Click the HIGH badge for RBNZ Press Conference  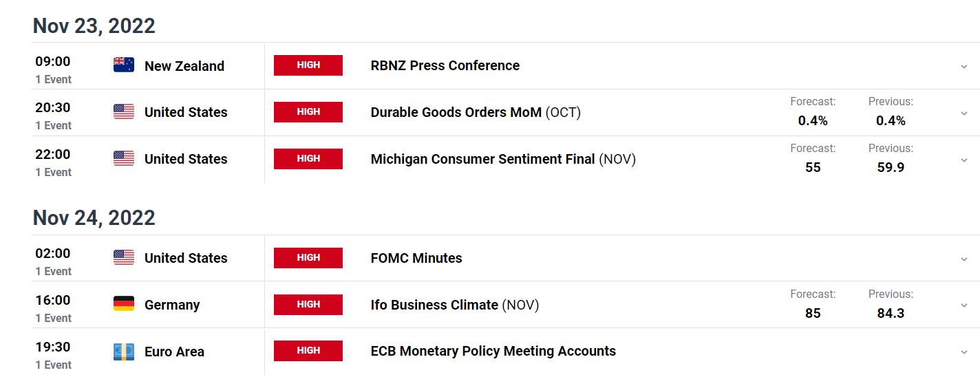pos(308,65)
